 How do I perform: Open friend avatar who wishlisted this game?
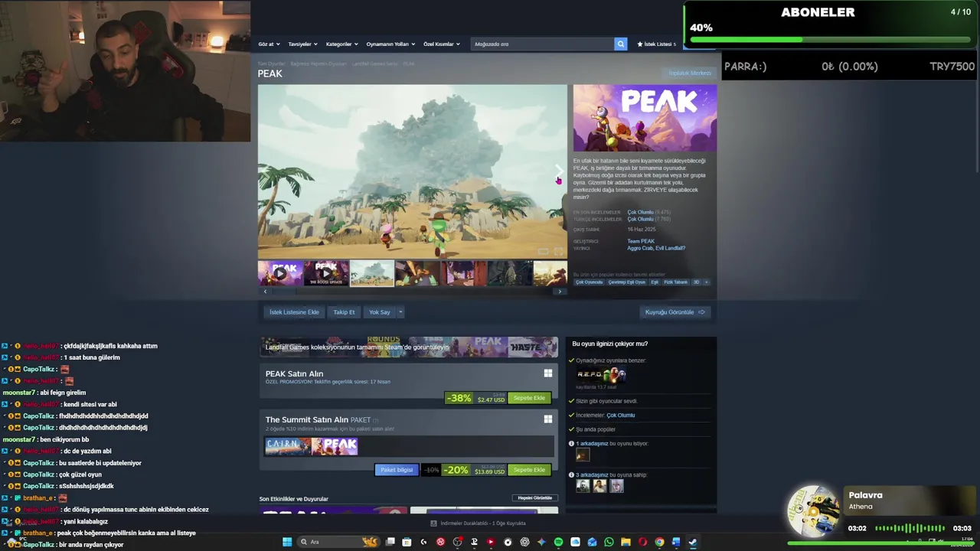point(583,455)
